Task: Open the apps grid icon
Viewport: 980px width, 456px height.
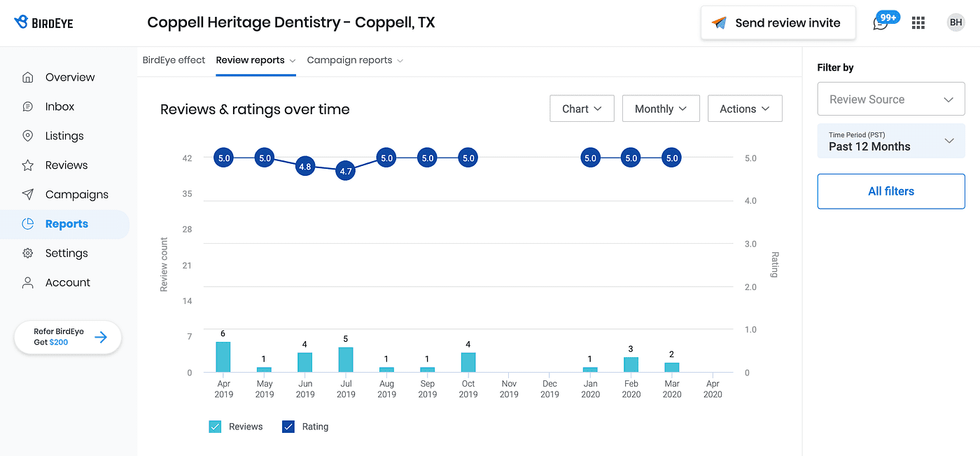Action: pyautogui.click(x=918, y=22)
